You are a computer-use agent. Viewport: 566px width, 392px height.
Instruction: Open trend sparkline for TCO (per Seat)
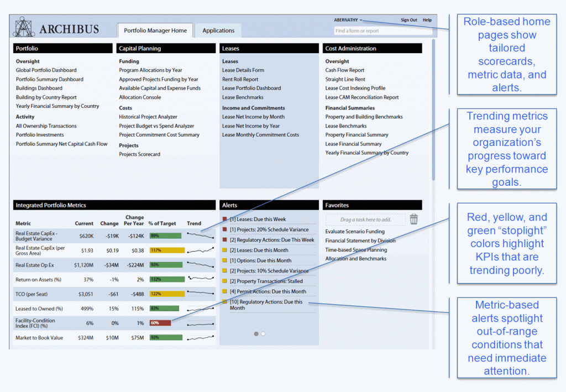pos(200,294)
